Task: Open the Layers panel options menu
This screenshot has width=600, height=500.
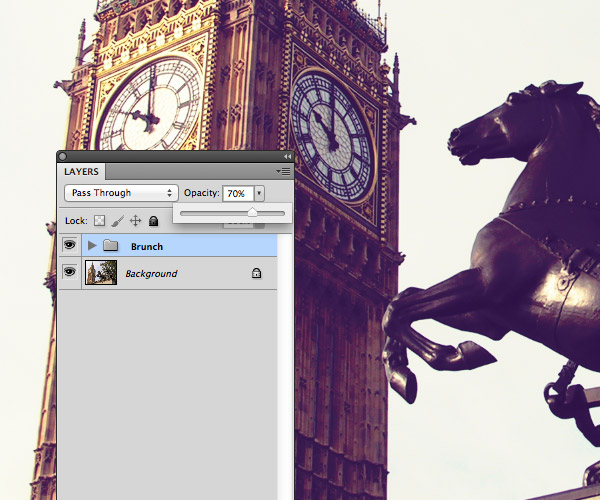Action: click(x=284, y=172)
